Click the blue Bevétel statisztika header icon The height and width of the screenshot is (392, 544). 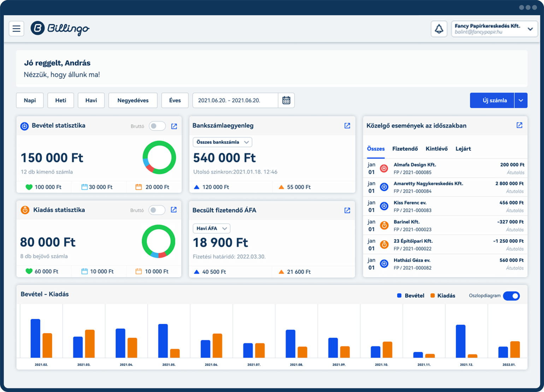click(24, 126)
